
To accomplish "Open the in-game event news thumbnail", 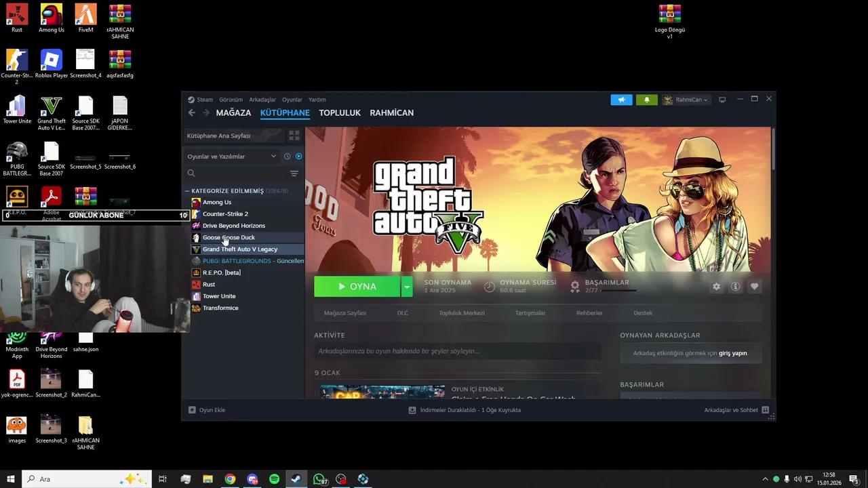I will tap(382, 392).
